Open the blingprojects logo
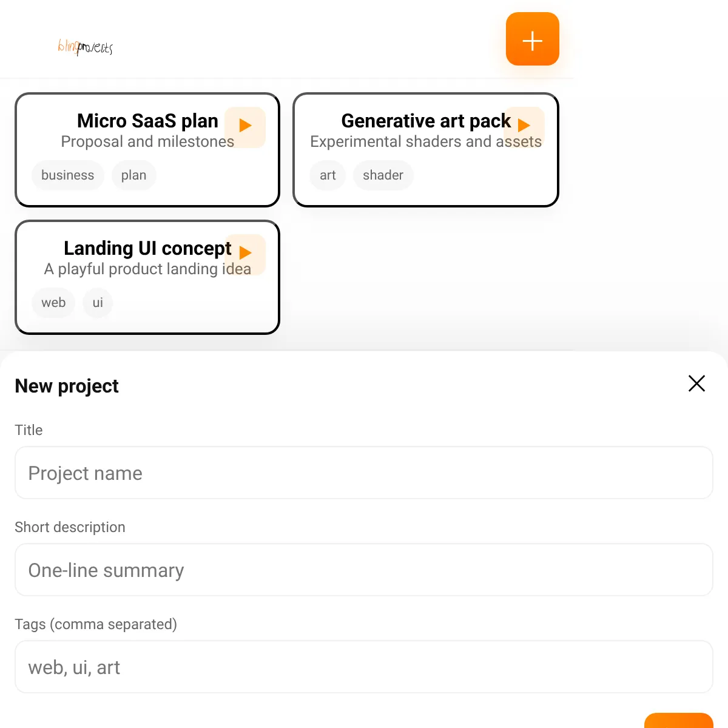The height and width of the screenshot is (728, 728). [x=86, y=47]
